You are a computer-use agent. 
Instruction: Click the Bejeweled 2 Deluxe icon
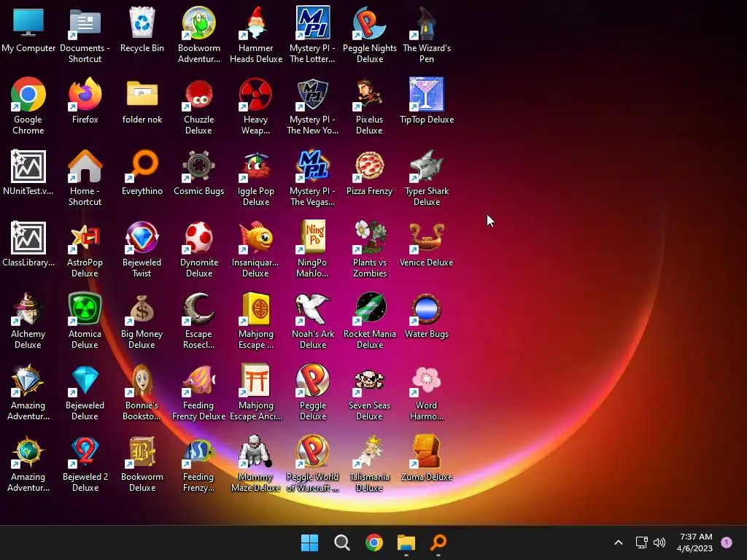[x=85, y=452]
